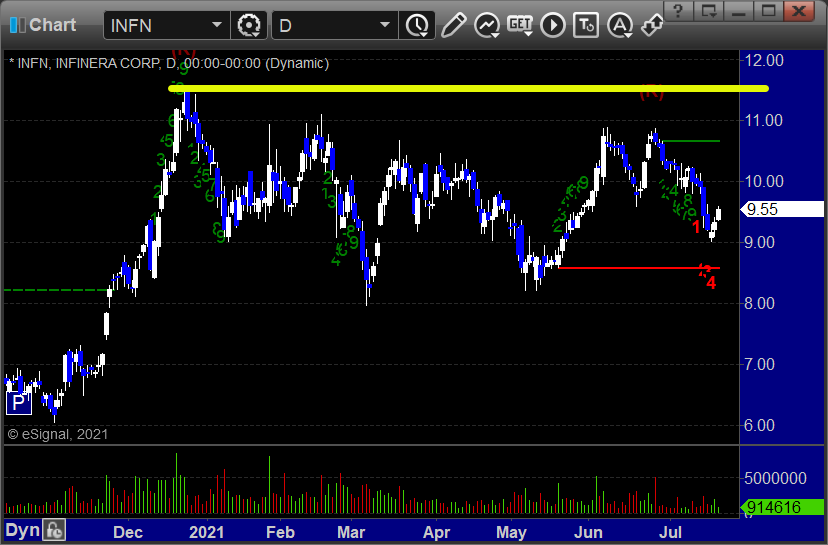Open the symbol settings gear menu
This screenshot has width=828, height=545.
(249, 25)
